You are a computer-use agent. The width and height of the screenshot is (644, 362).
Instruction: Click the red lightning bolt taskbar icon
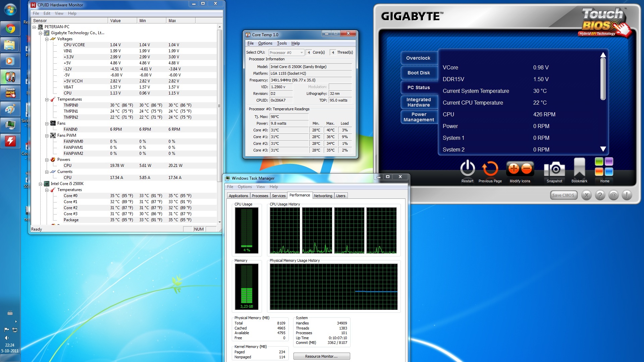[10, 141]
